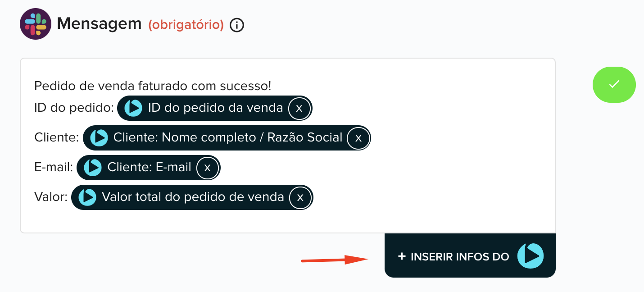Click the Bling logo on the ID do pedido chip
This screenshot has width=644, height=292.
133,108
